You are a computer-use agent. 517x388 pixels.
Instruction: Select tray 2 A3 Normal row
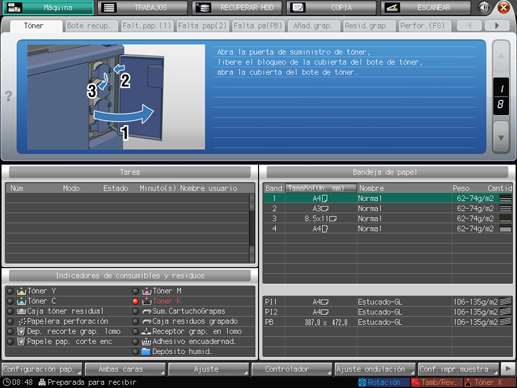[388, 208]
